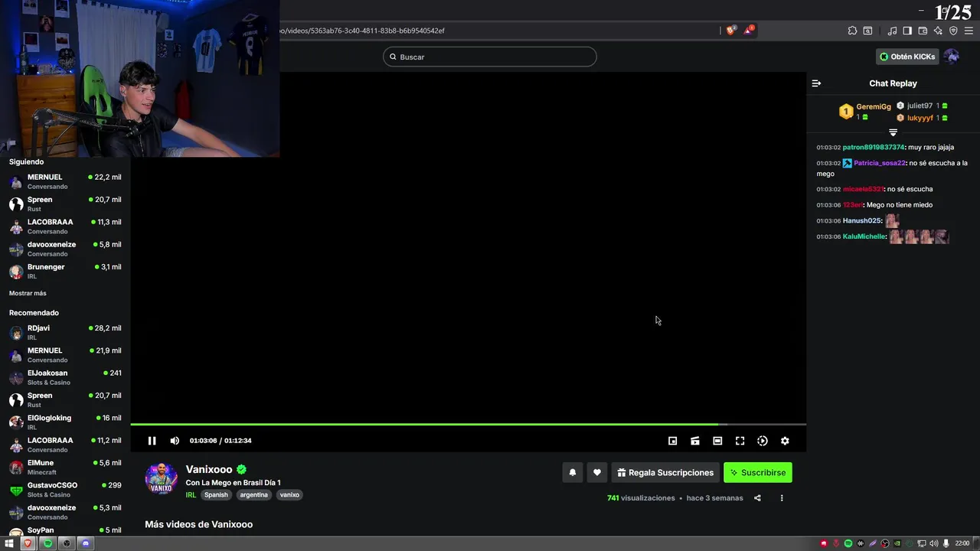Image resolution: width=980 pixels, height=551 pixels.
Task: Pause the video playback
Action: [152, 441]
